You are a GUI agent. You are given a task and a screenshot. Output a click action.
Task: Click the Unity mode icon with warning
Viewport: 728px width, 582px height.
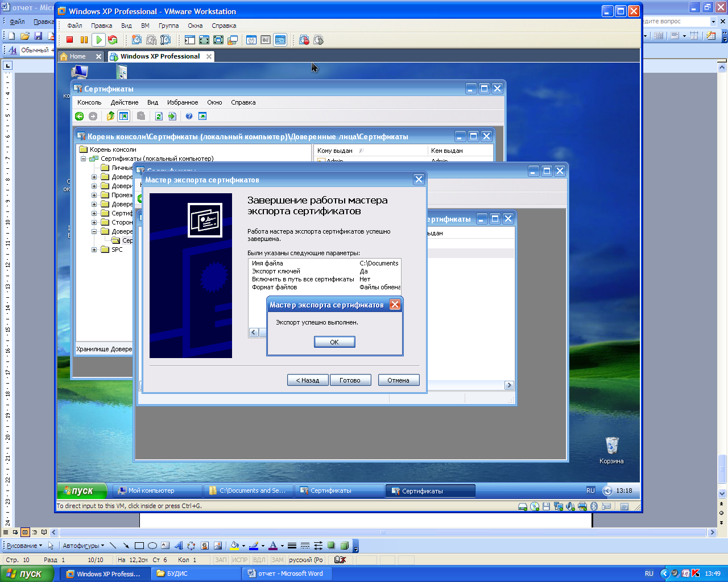(x=233, y=40)
